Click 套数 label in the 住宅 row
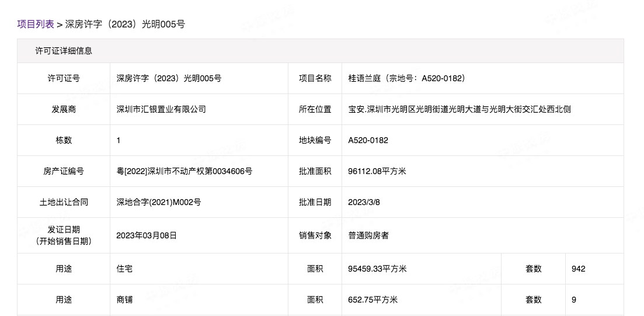Screen dimensions: 644x316 pos(534,269)
